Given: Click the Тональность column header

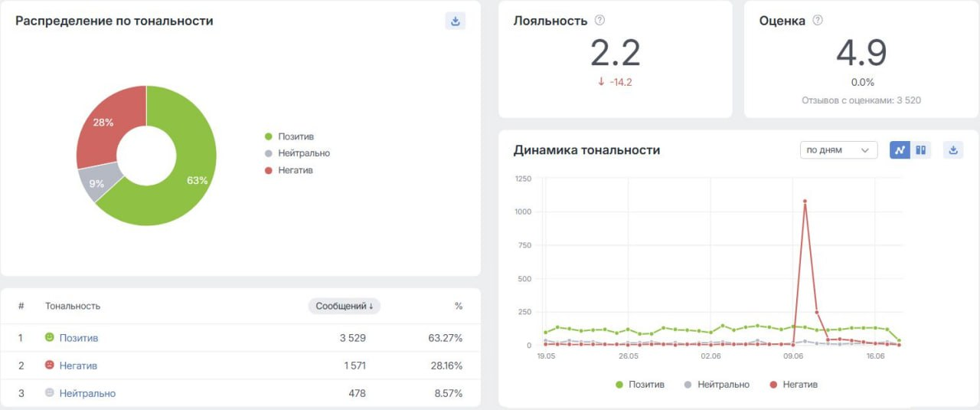Looking at the screenshot, I should [x=73, y=306].
